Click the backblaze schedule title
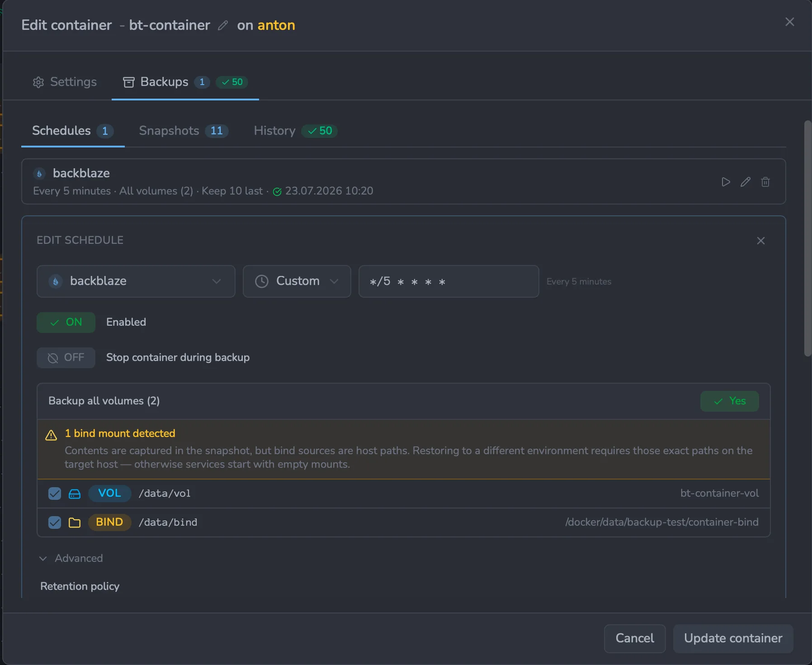812x665 pixels. click(81, 173)
